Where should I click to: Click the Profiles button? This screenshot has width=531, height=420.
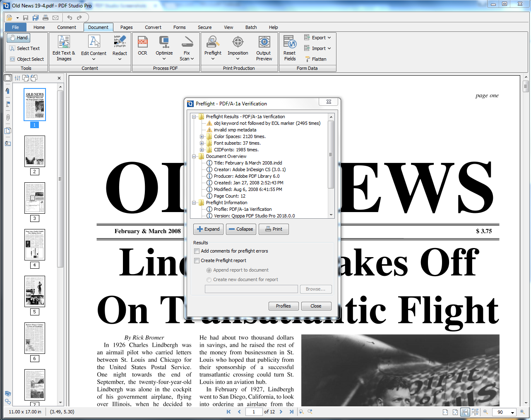tap(283, 306)
